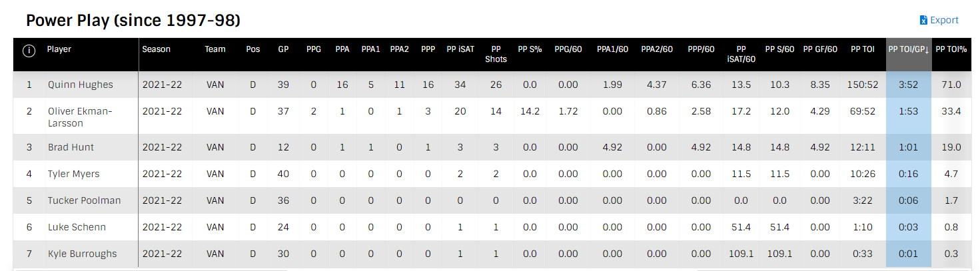Image resolution: width=980 pixels, height=271 pixels.
Task: Sort by PP iSAT/60 column
Action: coord(741,54)
